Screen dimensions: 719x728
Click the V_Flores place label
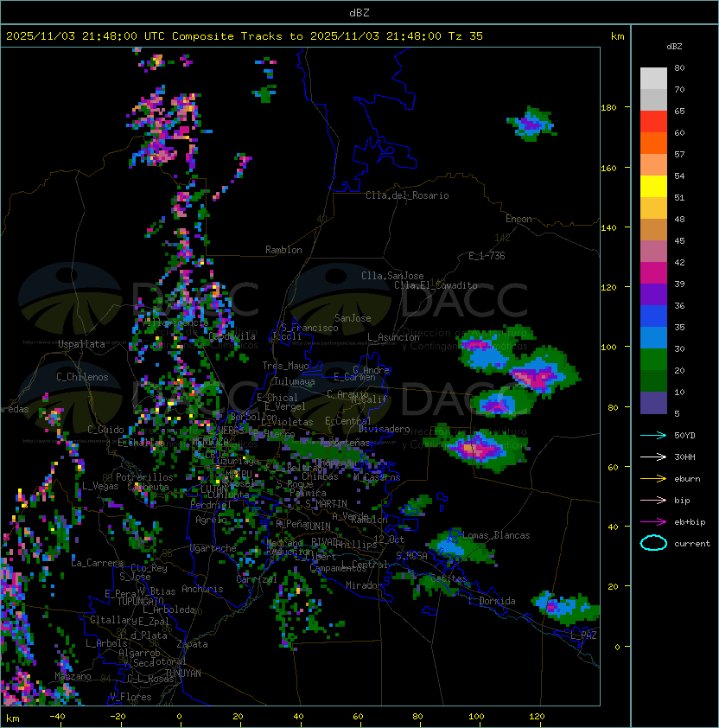(x=130, y=696)
